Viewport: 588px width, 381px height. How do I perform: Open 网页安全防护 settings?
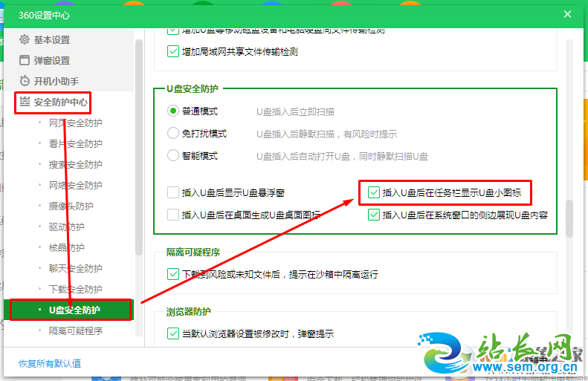click(x=75, y=123)
